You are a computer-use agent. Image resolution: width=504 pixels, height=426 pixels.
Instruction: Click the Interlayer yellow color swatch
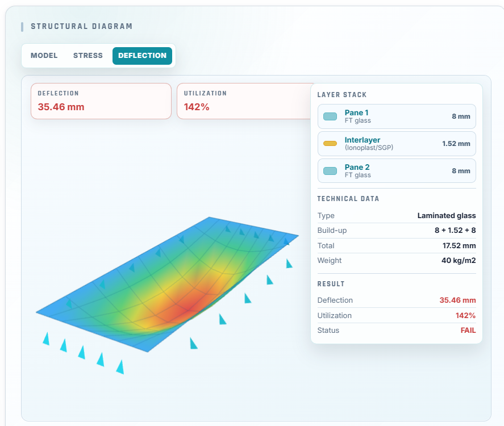330,144
